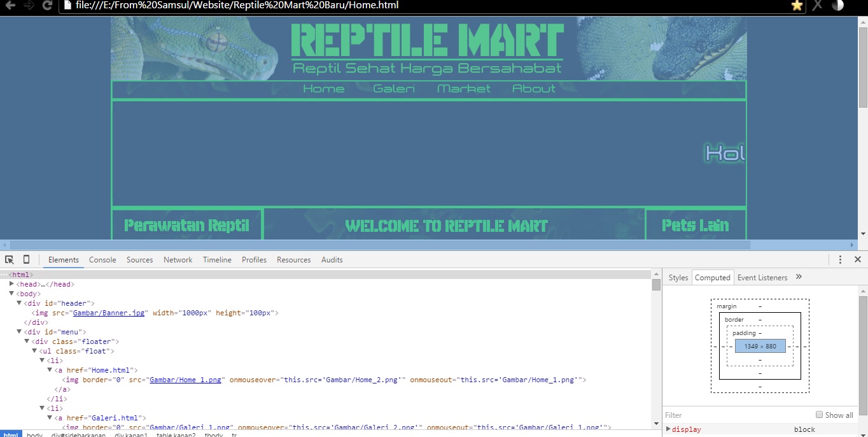Screen dimensions: 868x437
Task: Activate the inspect element picker icon
Action: point(9,259)
